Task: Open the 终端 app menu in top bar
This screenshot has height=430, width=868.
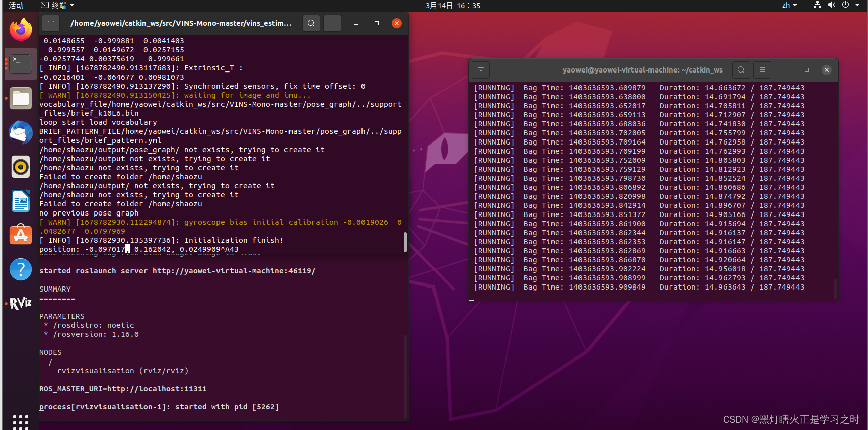Action: point(57,5)
